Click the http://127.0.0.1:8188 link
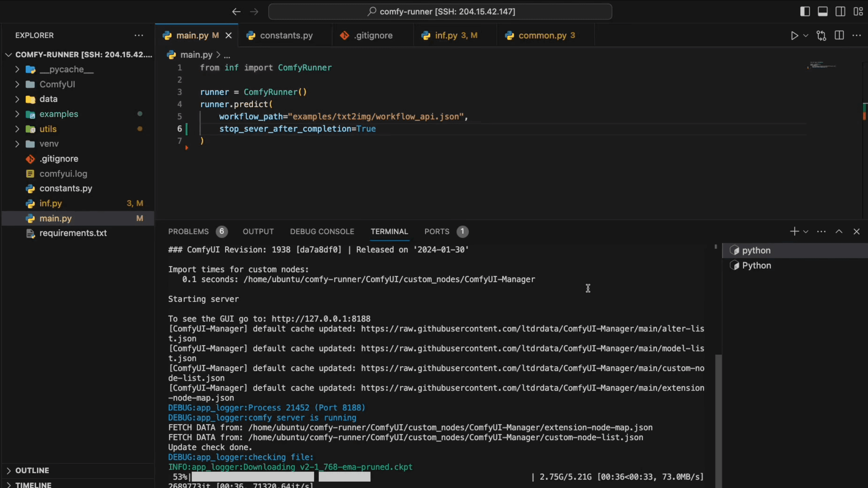 pyautogui.click(x=321, y=319)
